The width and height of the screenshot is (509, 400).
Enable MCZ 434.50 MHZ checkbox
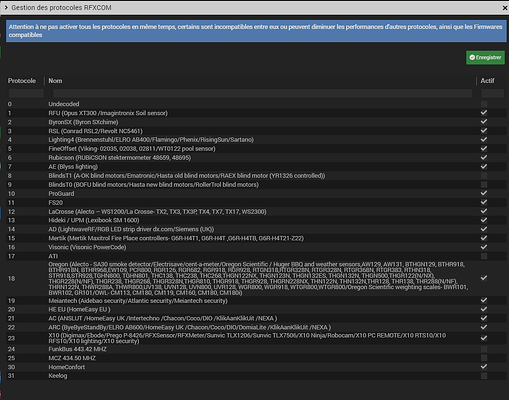484,358
